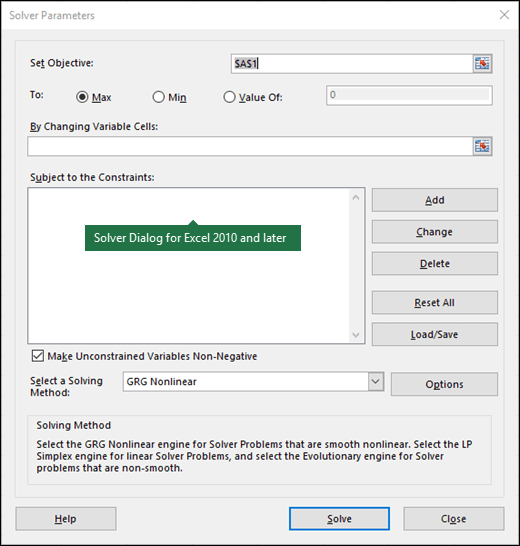Click in the Set Objective field
The height and width of the screenshot is (546, 520).
click(x=352, y=64)
